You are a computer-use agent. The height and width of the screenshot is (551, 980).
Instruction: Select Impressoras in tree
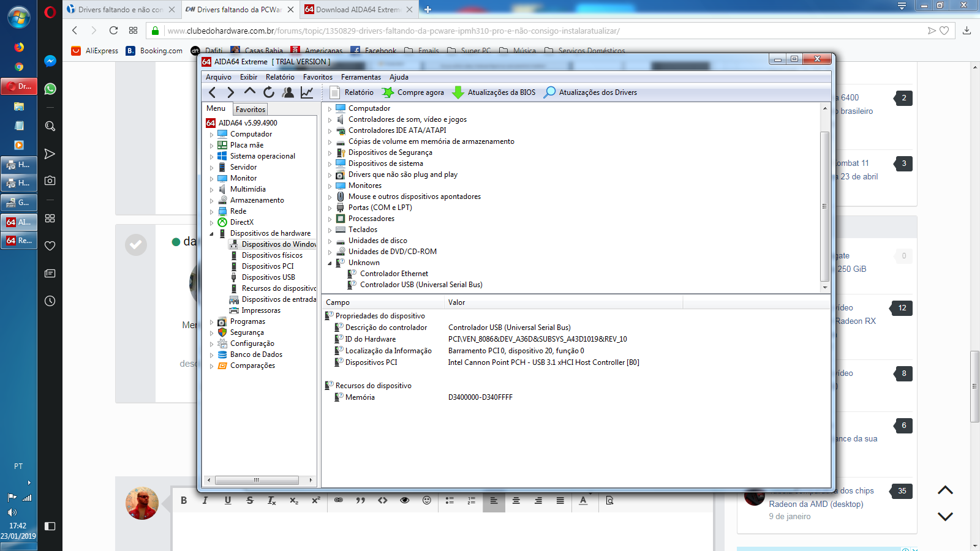[x=261, y=310]
